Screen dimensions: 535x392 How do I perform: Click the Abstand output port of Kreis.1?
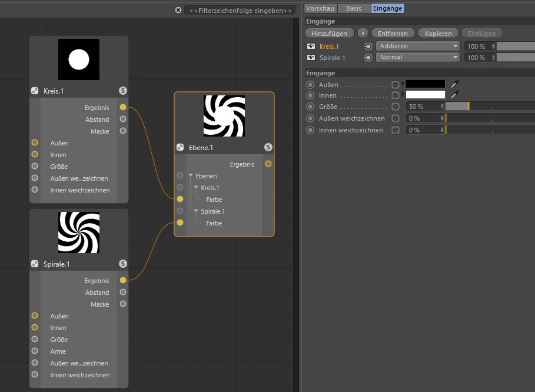[x=122, y=119]
